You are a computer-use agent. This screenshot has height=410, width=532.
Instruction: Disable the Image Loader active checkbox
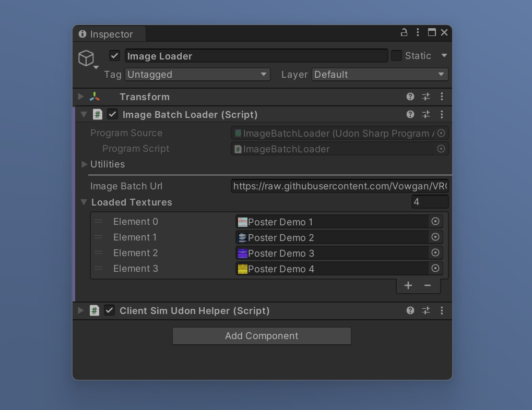pos(115,56)
